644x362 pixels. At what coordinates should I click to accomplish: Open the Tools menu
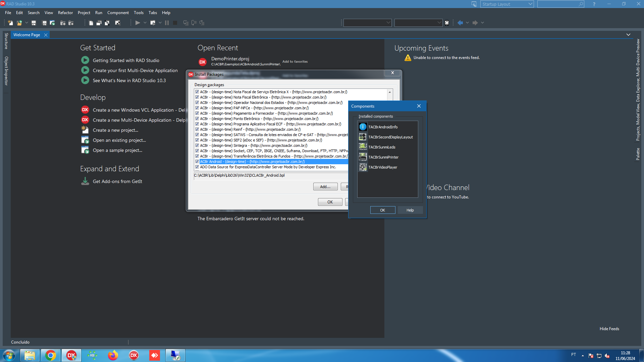139,13
